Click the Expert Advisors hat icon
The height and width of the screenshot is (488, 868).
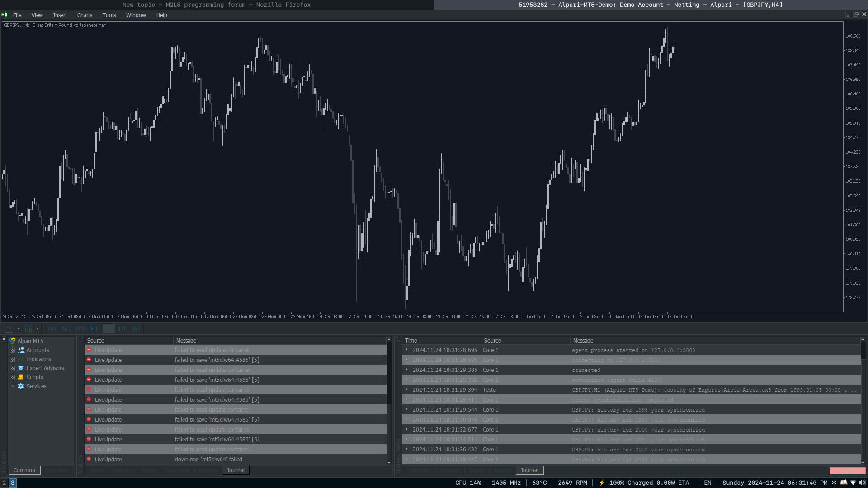pos(21,368)
